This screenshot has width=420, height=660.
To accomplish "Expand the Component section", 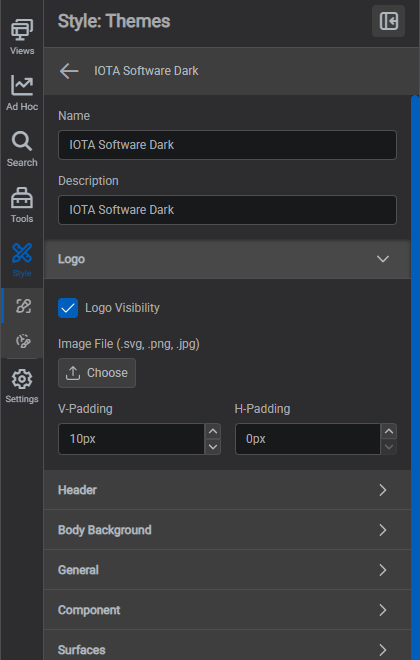I will [227, 610].
